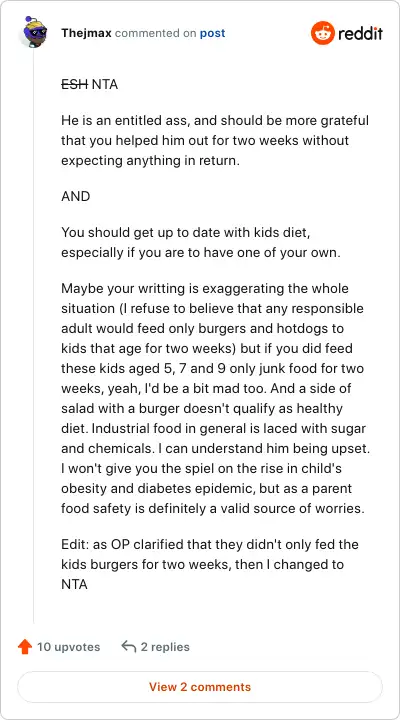Click the "Edit: as OP clarified" paragraph
The image size is (400, 720).
[210, 564]
